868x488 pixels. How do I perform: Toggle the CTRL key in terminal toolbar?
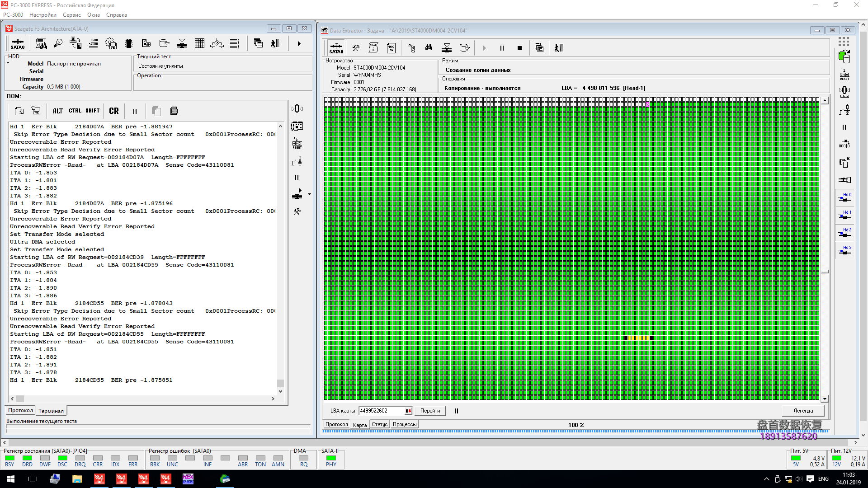pos(75,111)
